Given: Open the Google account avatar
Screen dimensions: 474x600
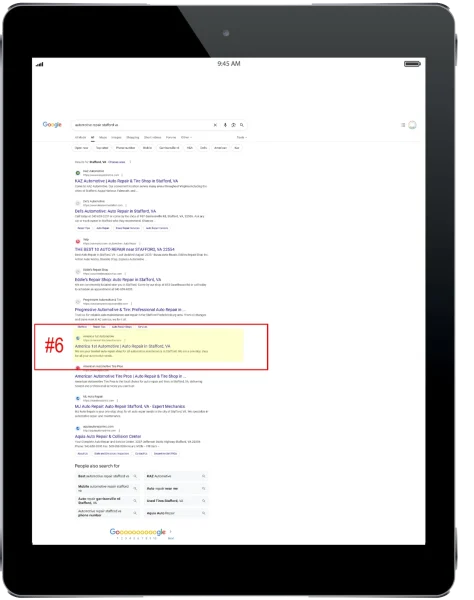Looking at the screenshot, I should pyautogui.click(x=412, y=125).
